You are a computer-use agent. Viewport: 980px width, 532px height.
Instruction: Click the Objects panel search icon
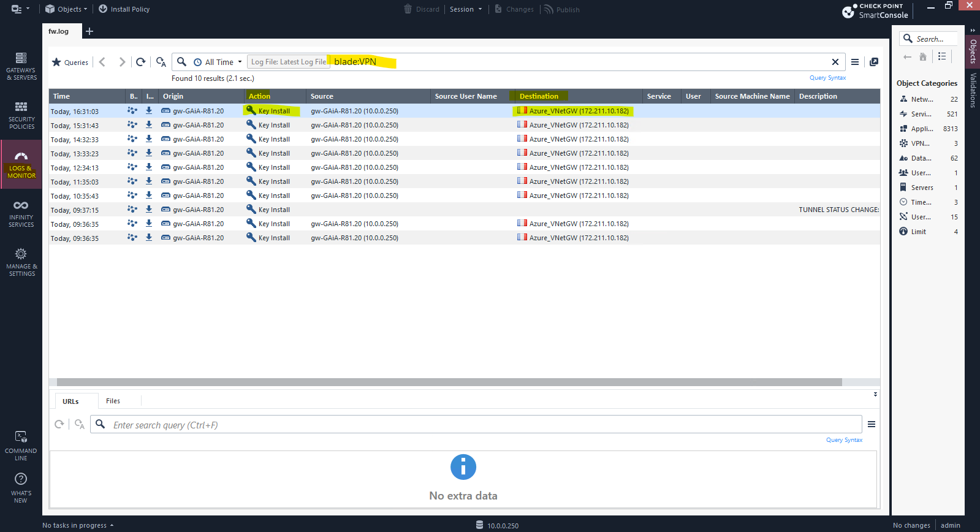[x=908, y=39]
